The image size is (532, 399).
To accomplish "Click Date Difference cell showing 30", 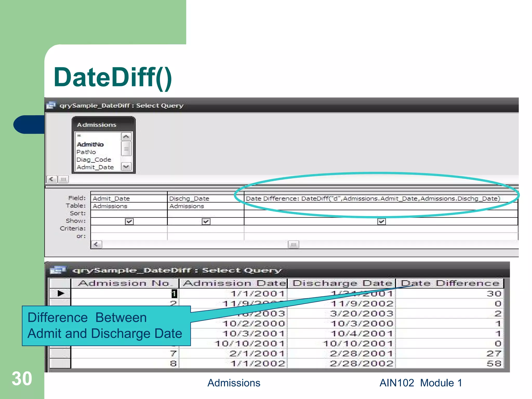I will (450, 294).
